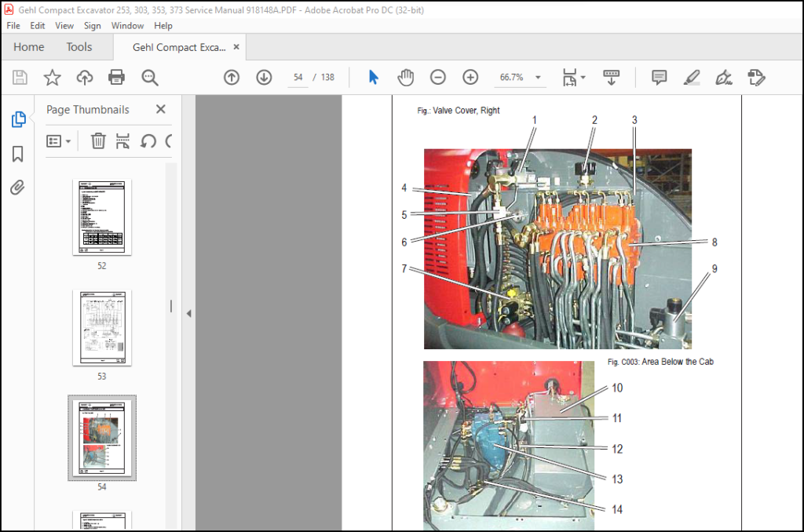The height and width of the screenshot is (532, 804).
Task: Go to the previous page arrow
Action: [x=232, y=78]
